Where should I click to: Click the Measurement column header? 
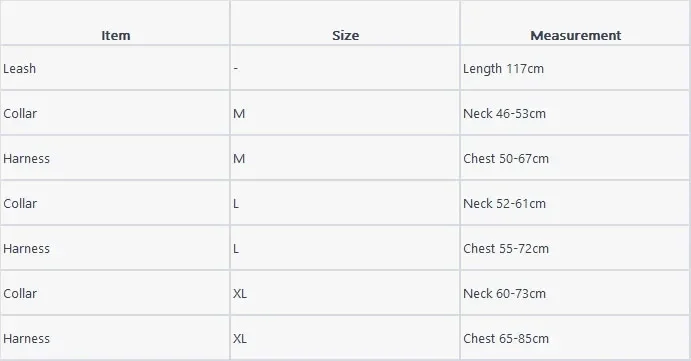click(576, 35)
